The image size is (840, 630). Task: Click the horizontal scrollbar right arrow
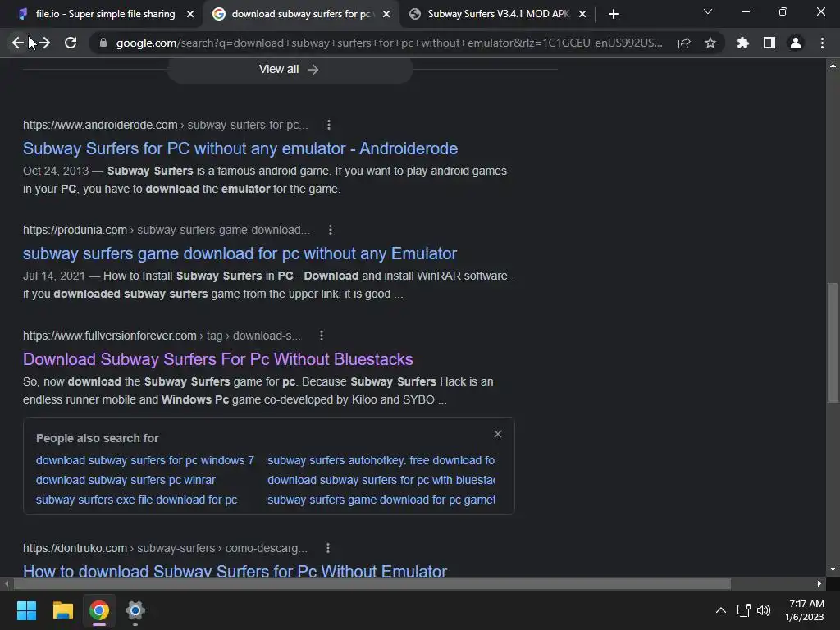(819, 584)
